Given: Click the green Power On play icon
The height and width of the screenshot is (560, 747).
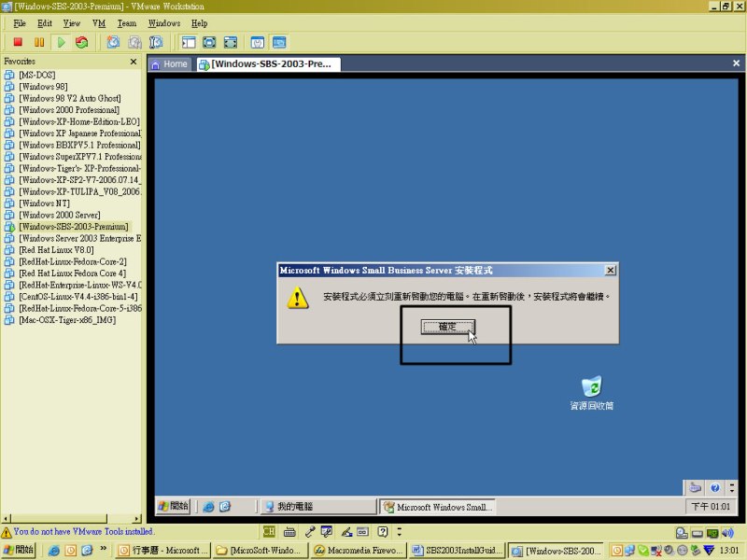Looking at the screenshot, I should coord(61,42).
